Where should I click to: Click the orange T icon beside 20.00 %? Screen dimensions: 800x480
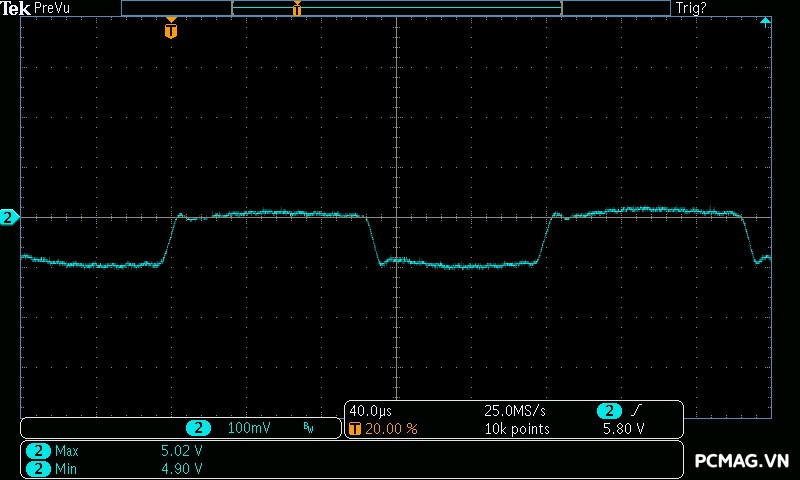coord(355,428)
